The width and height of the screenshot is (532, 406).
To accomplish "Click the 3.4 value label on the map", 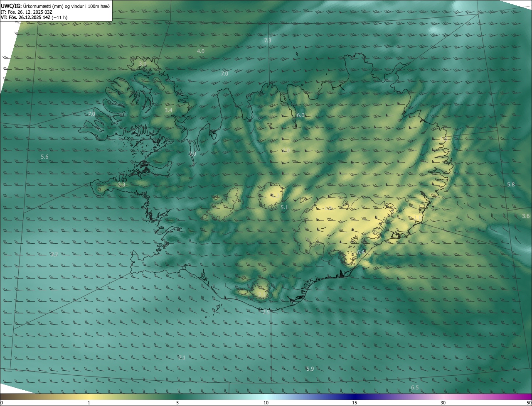I will coord(168,110).
